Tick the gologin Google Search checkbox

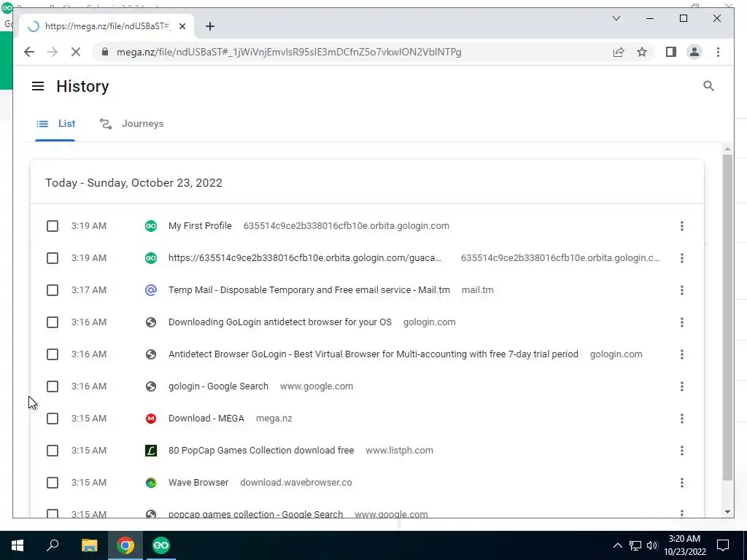(x=53, y=386)
